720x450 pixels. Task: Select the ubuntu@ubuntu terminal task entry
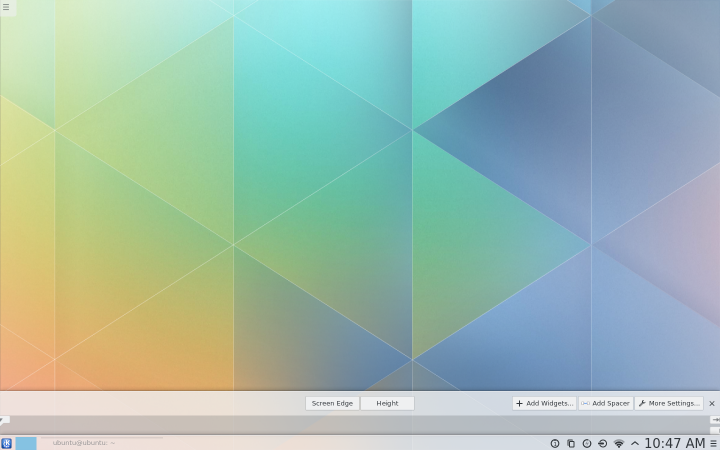pos(102,443)
